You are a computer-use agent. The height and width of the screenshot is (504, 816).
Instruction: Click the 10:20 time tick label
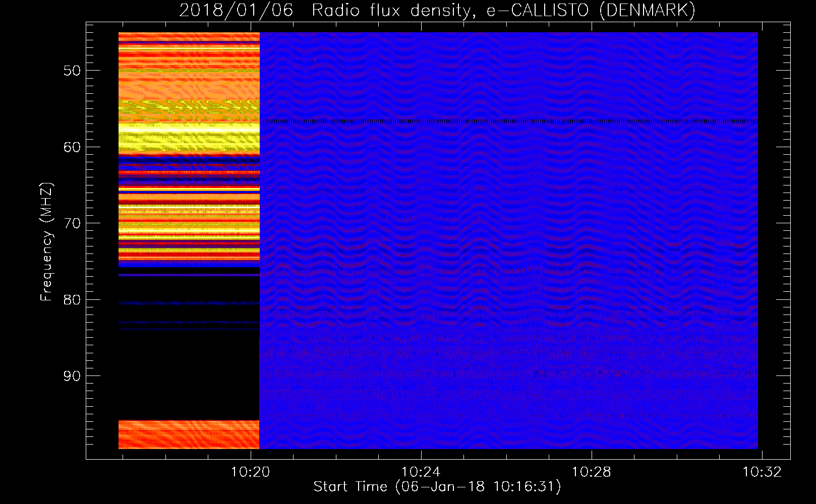point(250,472)
